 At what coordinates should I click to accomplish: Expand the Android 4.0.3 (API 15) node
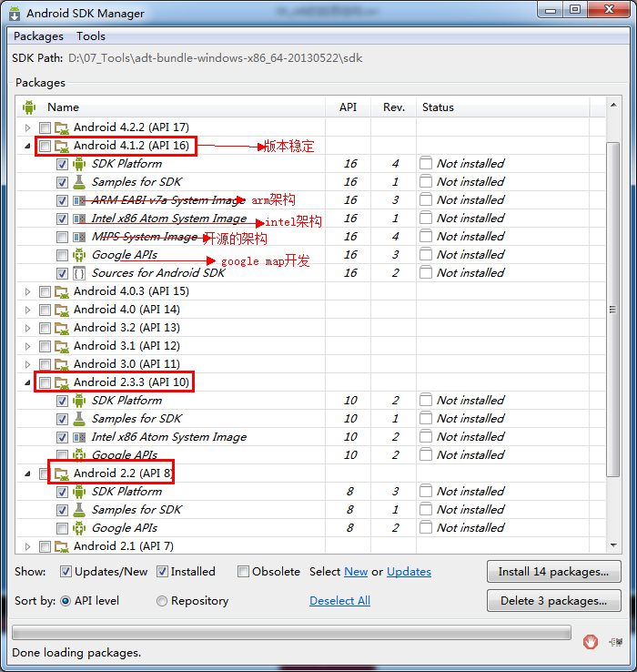click(28, 292)
